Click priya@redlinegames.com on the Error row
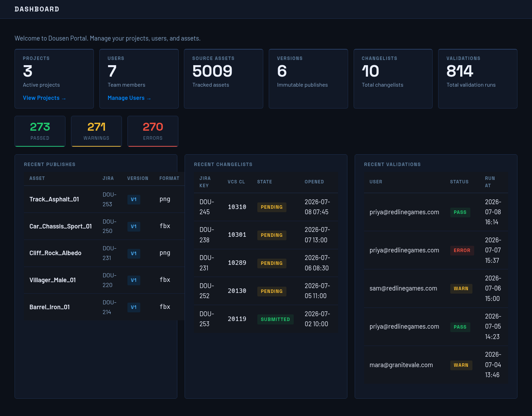The width and height of the screenshot is (532, 416). coord(404,250)
